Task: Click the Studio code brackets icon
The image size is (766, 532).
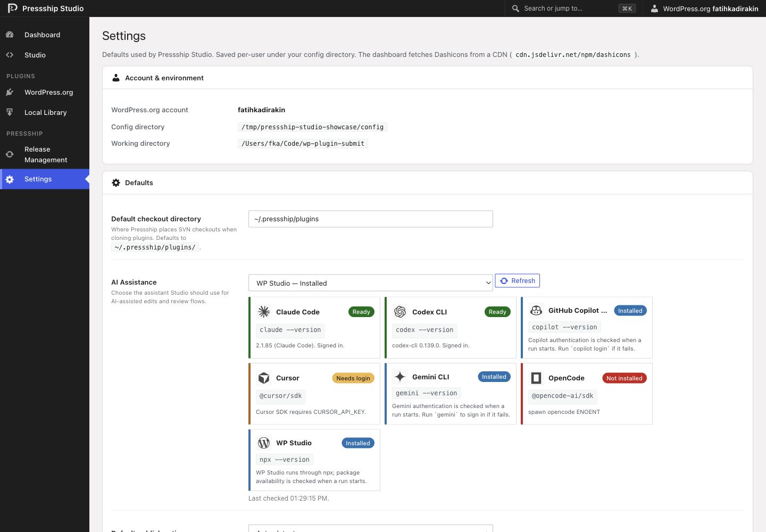Action: tap(10, 55)
